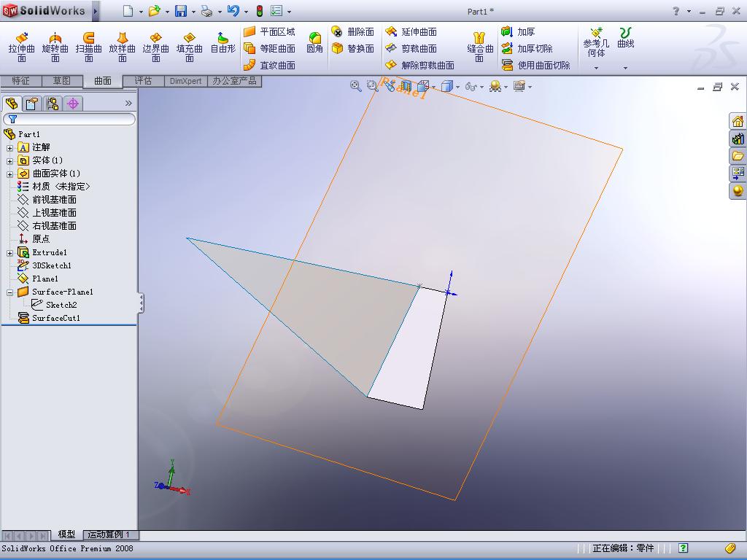Switch to the 草图 sketch tab

coord(61,81)
